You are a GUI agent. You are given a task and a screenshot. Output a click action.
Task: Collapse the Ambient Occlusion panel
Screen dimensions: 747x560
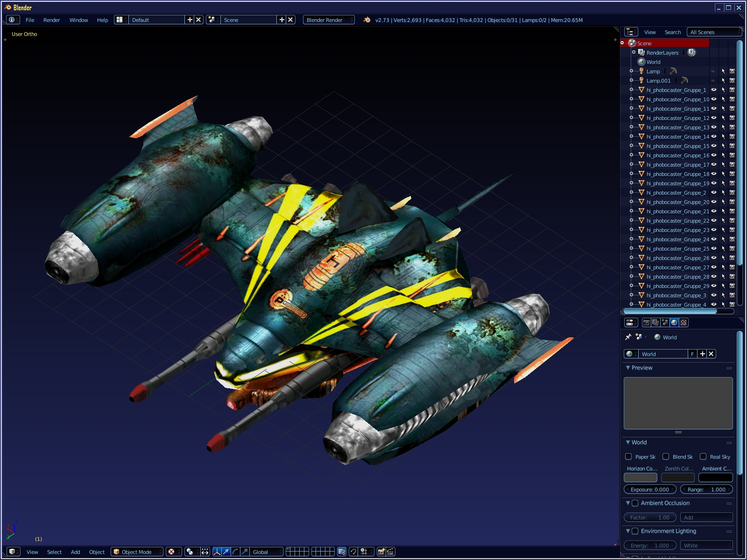pos(628,503)
